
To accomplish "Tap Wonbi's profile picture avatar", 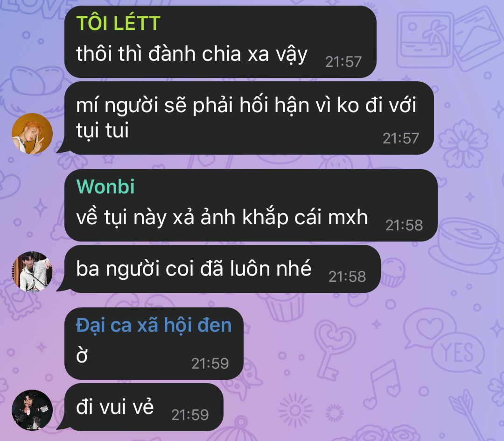I will click(32, 272).
